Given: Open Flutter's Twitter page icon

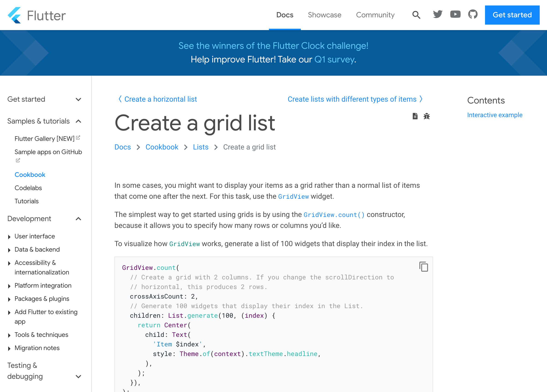Looking at the screenshot, I should (x=438, y=15).
